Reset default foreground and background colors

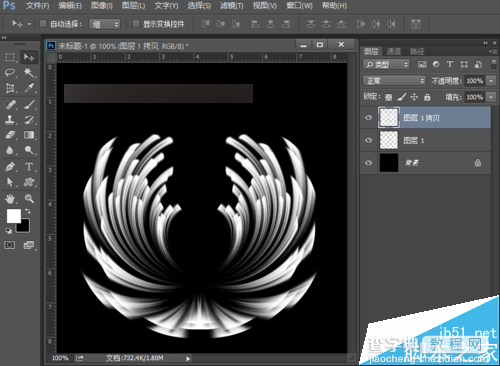(8, 230)
